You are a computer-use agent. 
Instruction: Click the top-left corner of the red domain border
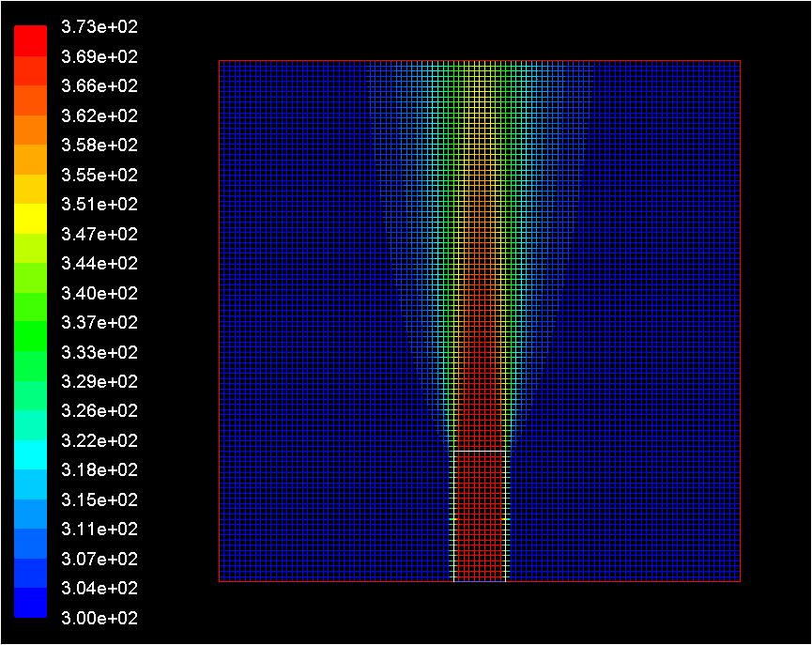point(220,61)
